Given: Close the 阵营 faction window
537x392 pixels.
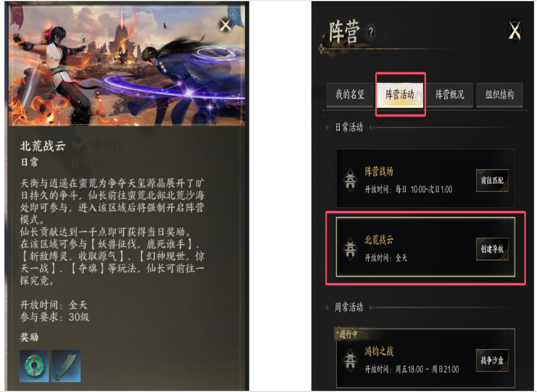Looking at the screenshot, I should tap(514, 31).
